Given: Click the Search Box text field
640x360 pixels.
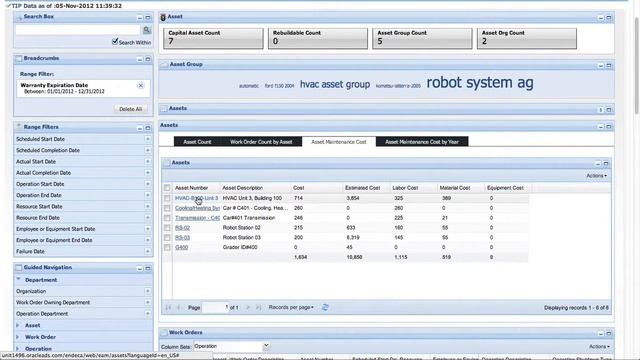Looking at the screenshot, I should (78, 30).
